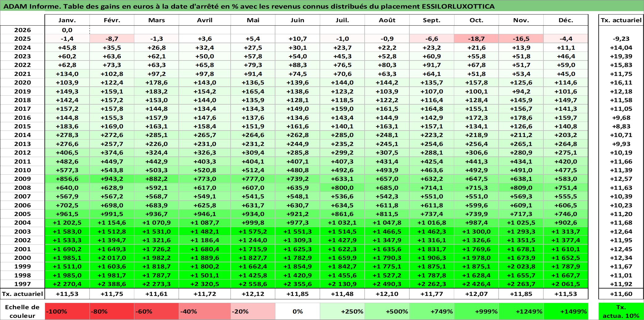644x320 pixels.
Task: Select the +12,12 actuarial rate under Mai
Action: [253, 294]
